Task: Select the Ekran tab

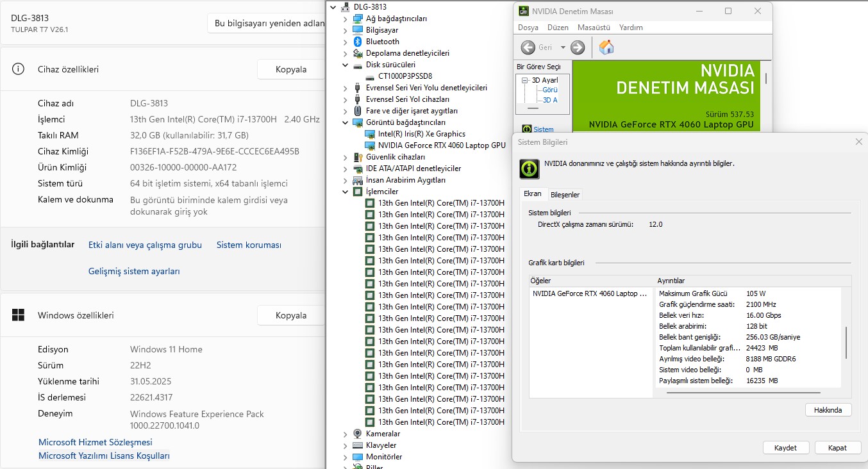Action: (x=533, y=193)
